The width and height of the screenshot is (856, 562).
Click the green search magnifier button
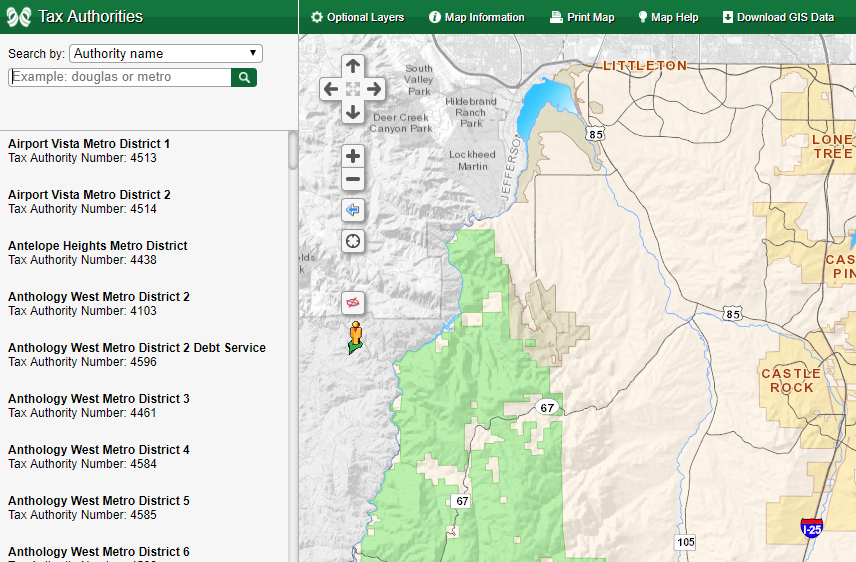point(244,77)
